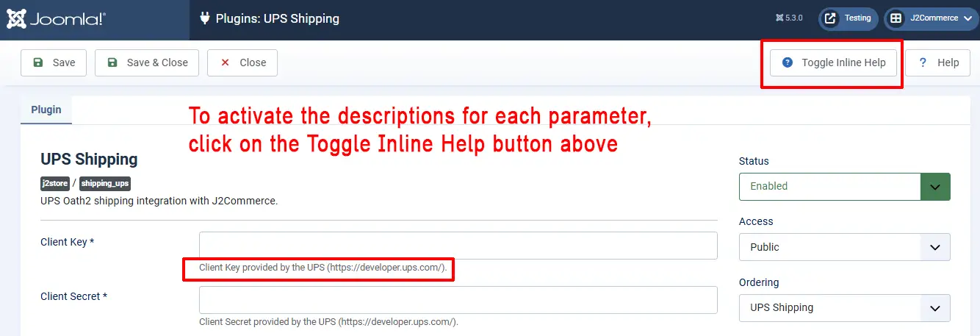The width and height of the screenshot is (980, 336).
Task: Click the Plugins: UPS Shipping page title
Action: tap(278, 18)
